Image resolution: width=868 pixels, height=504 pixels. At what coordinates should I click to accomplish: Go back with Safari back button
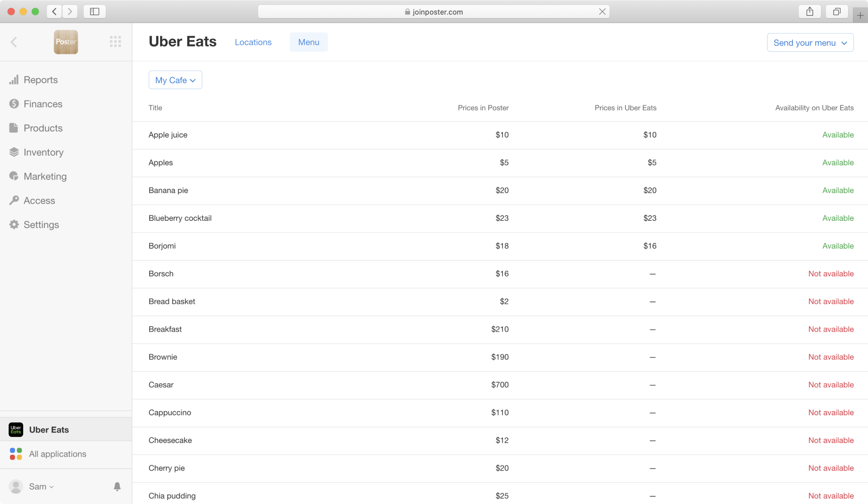tap(54, 12)
